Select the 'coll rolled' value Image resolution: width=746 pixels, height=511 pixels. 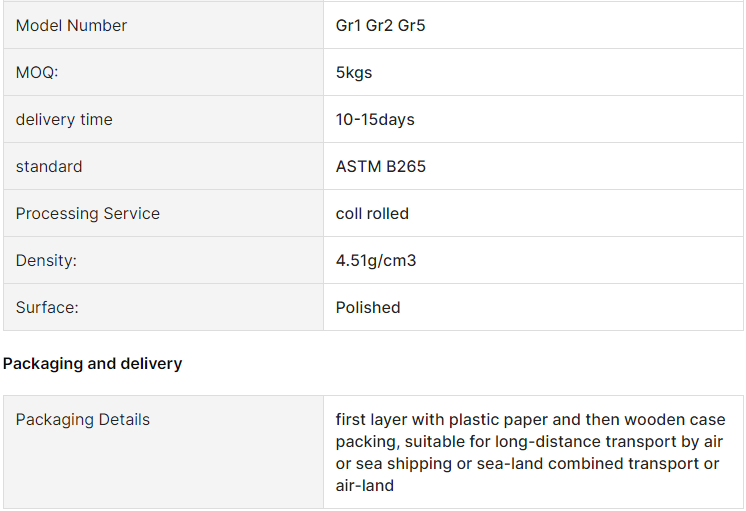coord(372,214)
